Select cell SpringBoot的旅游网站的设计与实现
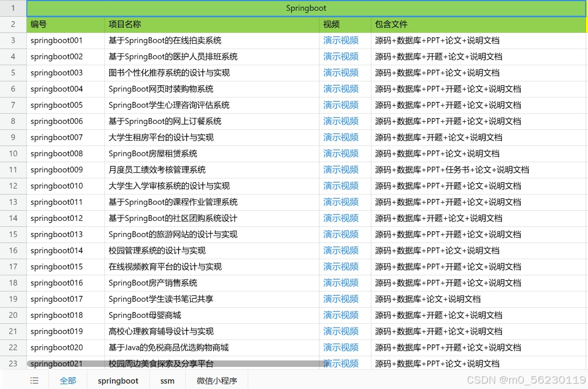The image size is (588, 389). click(x=212, y=234)
